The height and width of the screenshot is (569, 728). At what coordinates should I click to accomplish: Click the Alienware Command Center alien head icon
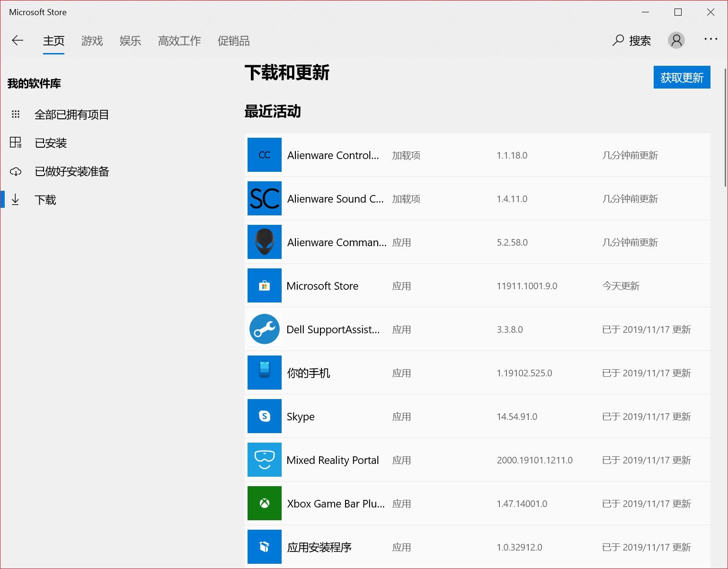265,242
